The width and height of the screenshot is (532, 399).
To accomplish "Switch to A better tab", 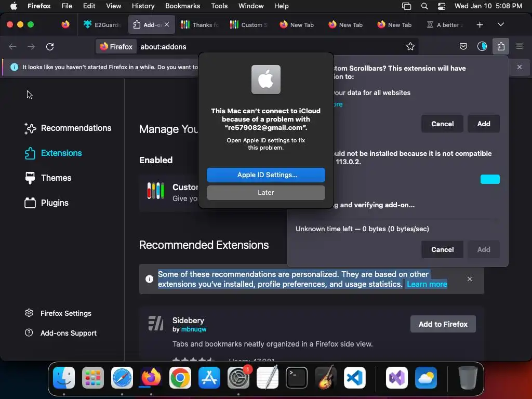I will coord(445,25).
